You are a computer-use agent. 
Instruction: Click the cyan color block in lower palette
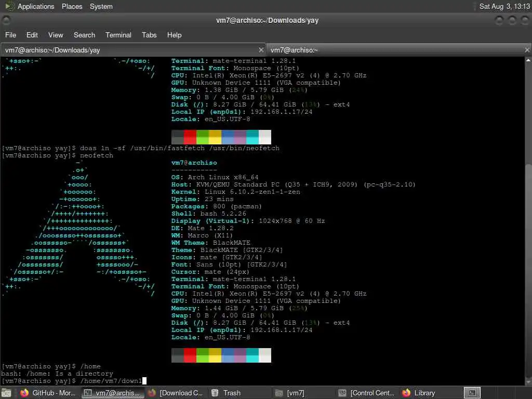tap(252, 355)
